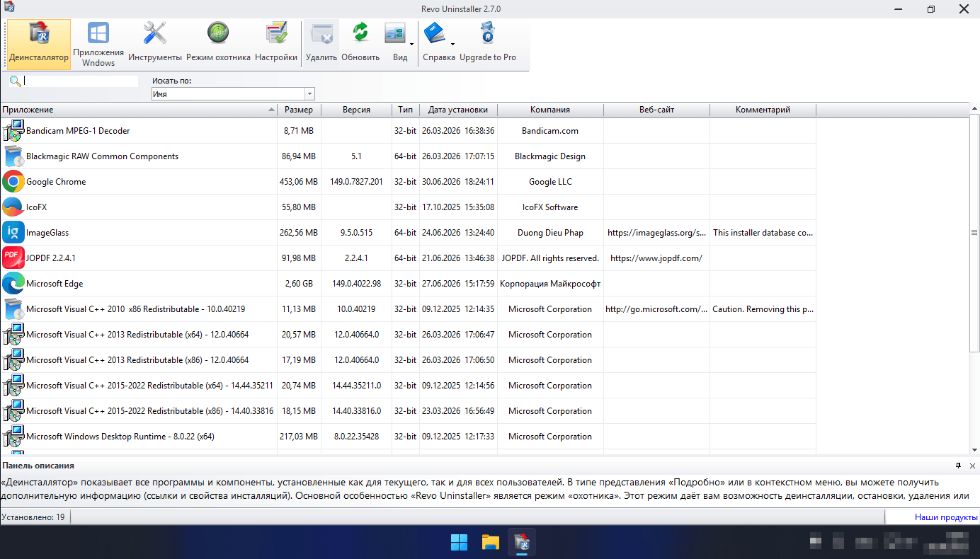This screenshot has height=559, width=980.
Task: Activate Режим охотника (hunter mode)
Action: tap(218, 44)
